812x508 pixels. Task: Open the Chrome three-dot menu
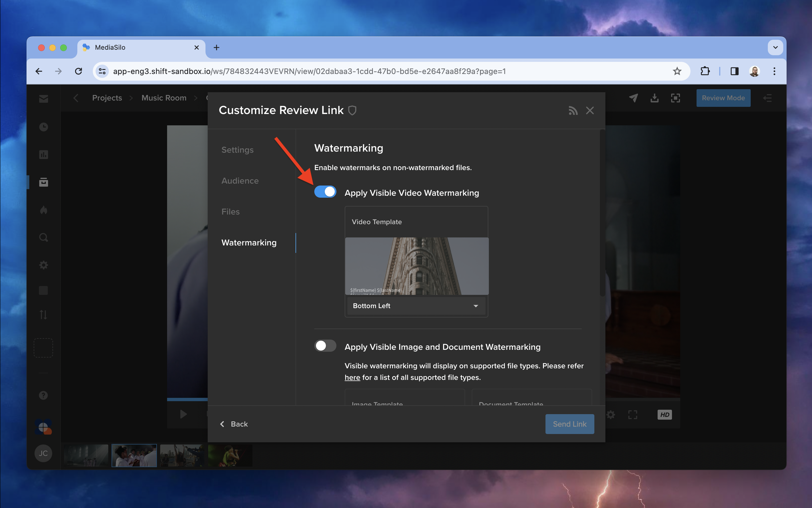click(x=774, y=71)
